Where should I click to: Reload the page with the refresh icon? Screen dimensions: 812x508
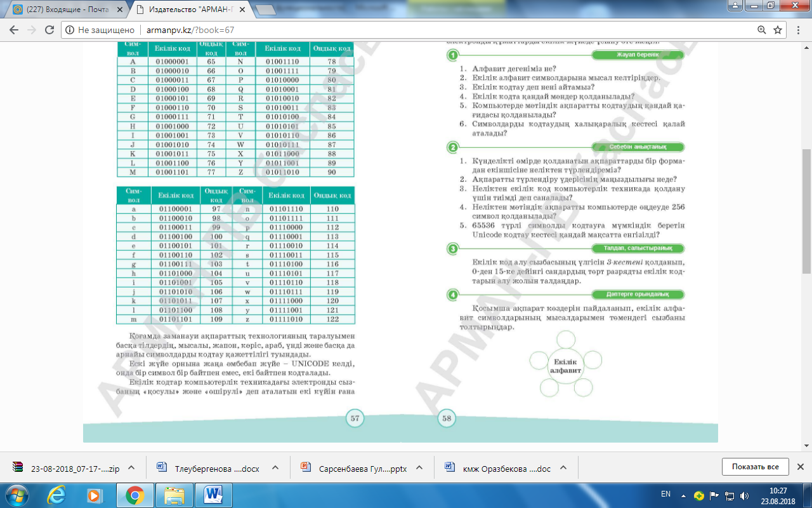(x=49, y=30)
